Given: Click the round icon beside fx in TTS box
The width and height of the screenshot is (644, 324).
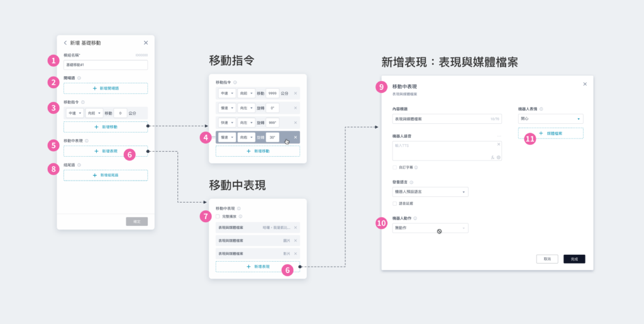Looking at the screenshot, I should click(x=499, y=157).
